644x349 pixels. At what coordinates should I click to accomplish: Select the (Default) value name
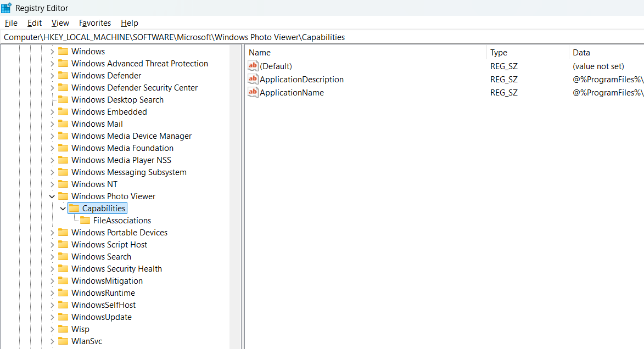276,66
